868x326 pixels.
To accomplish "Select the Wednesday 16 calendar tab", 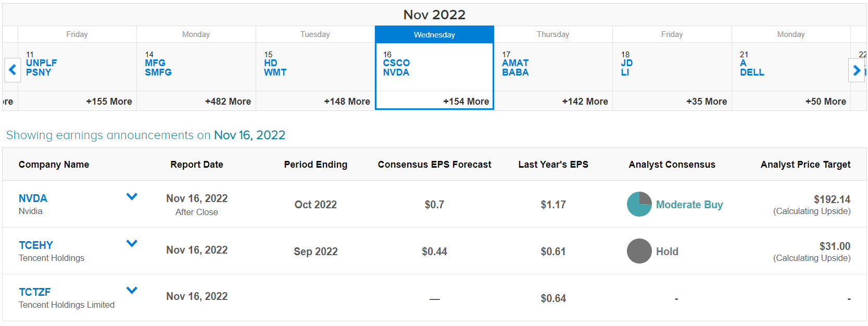I will [434, 68].
